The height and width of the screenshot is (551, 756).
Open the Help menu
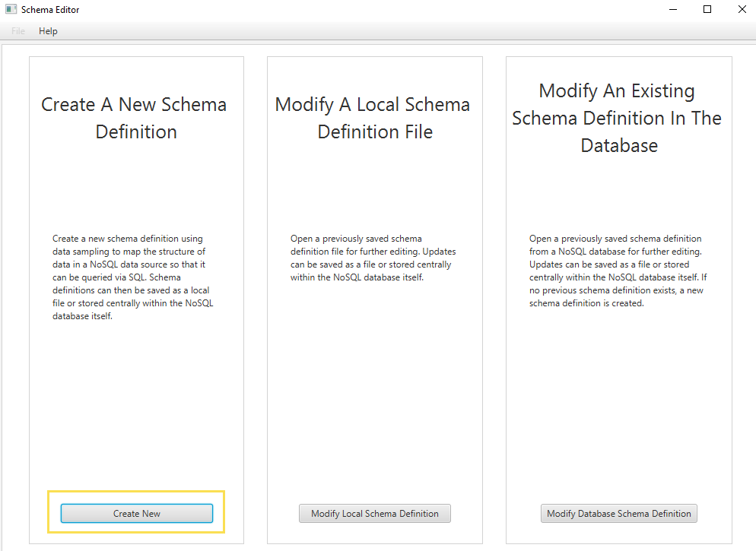48,31
